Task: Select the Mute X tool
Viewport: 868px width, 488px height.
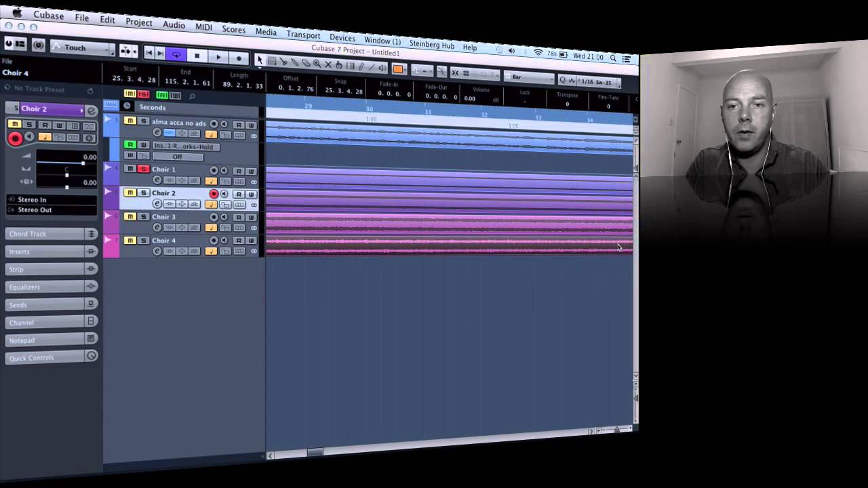Action: coord(328,64)
